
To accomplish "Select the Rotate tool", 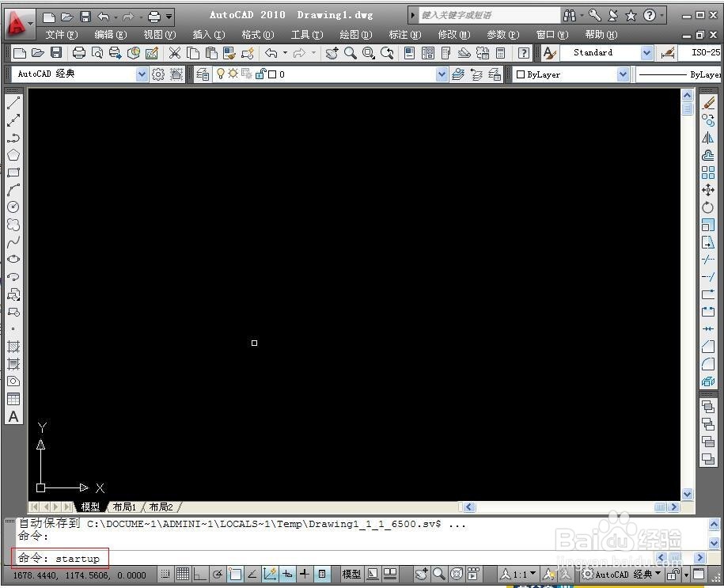I will point(708,207).
